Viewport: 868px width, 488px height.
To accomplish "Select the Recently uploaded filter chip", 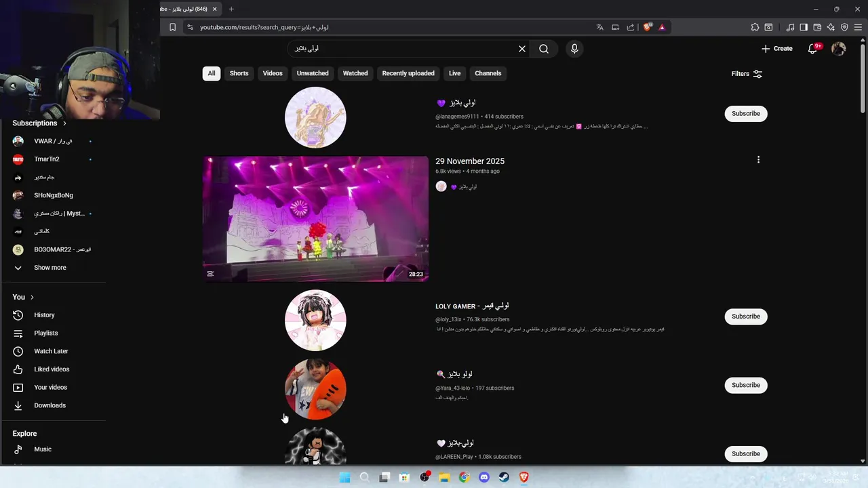I will point(408,73).
